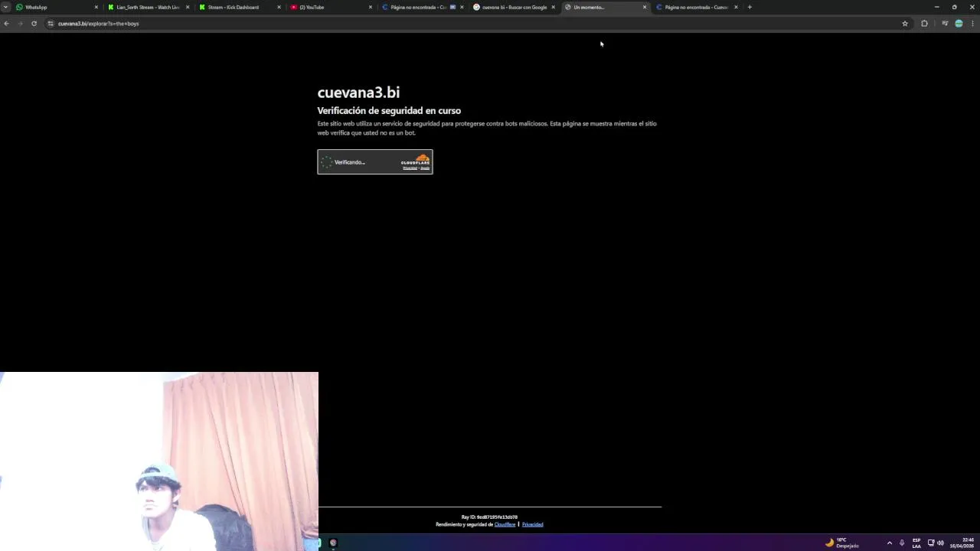Screen dimensions: 980x551
Task: Show hidden system tray icons
Action: (x=889, y=543)
